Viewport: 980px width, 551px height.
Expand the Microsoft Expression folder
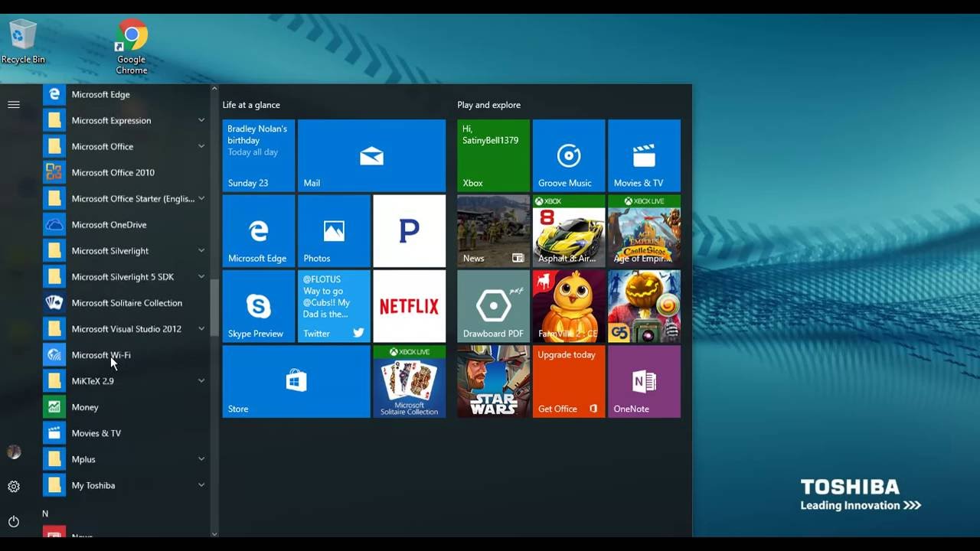(201, 120)
